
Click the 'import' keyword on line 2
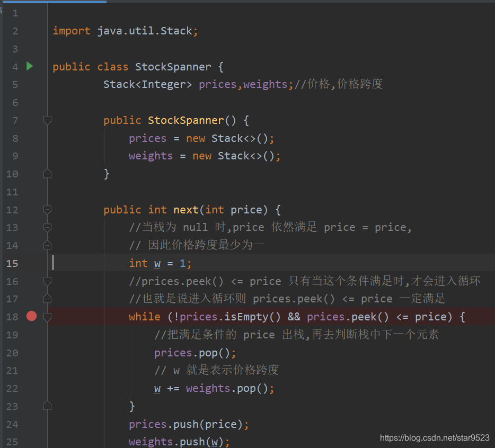pyautogui.click(x=72, y=31)
